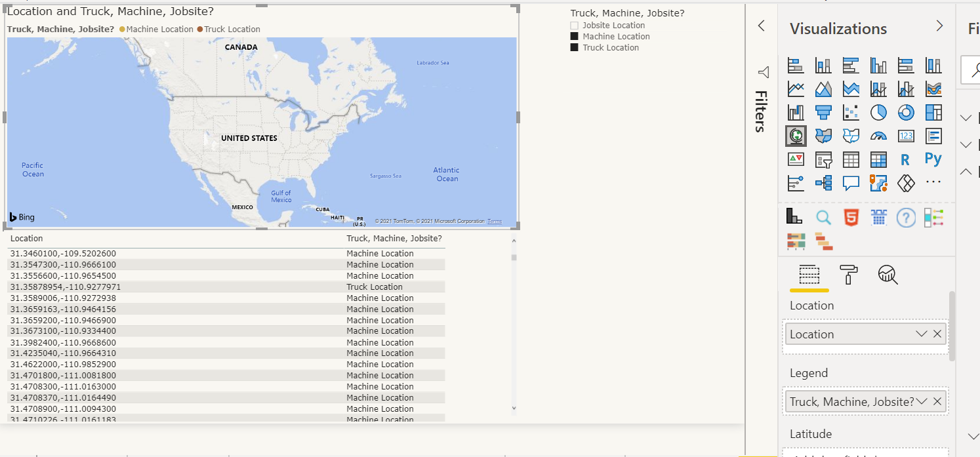
Task: Open Truck, Machine, Jobsite? legend field dropdown
Action: (x=922, y=401)
